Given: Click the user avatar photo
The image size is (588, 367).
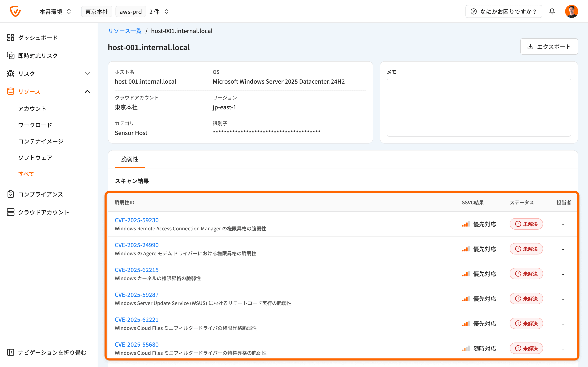Looking at the screenshot, I should click(x=571, y=11).
